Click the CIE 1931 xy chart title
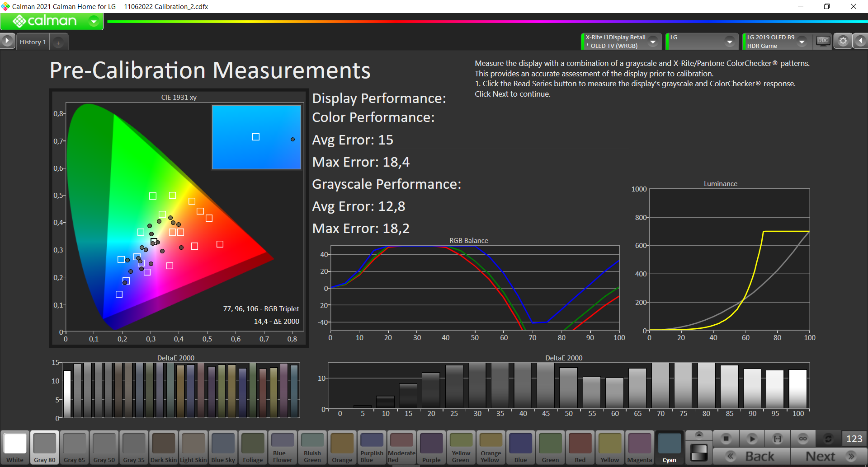The width and height of the screenshot is (868, 467). pos(179,98)
